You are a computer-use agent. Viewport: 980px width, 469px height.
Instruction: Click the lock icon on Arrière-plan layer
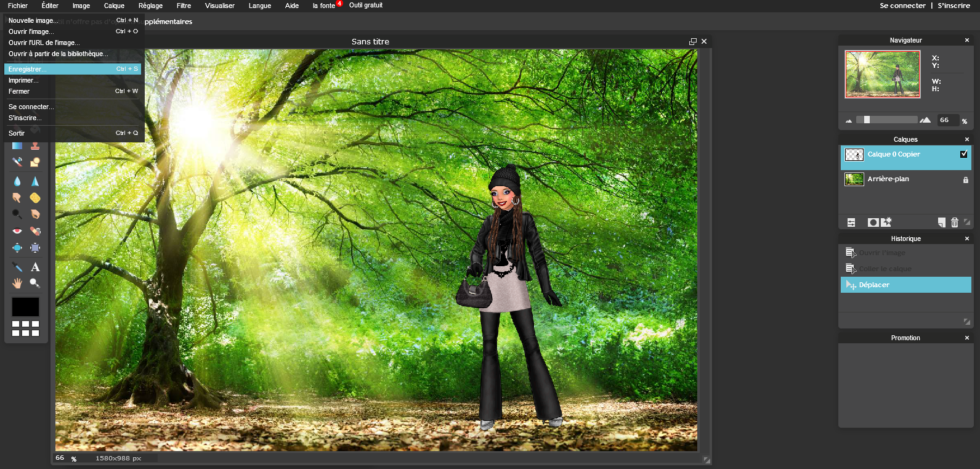tap(966, 180)
